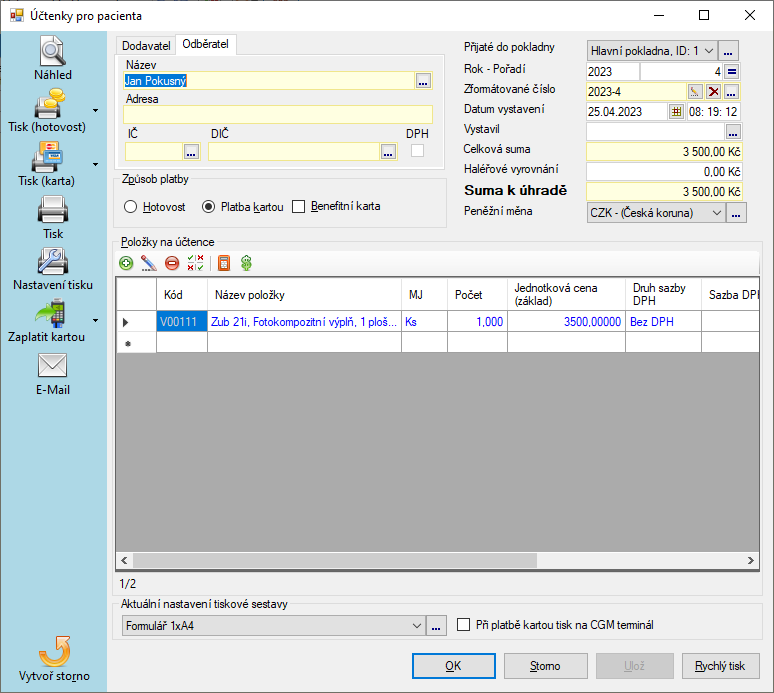Expand the Tisk (hotovost) dropdown arrow
This screenshot has width=774, height=693.
click(x=95, y=111)
